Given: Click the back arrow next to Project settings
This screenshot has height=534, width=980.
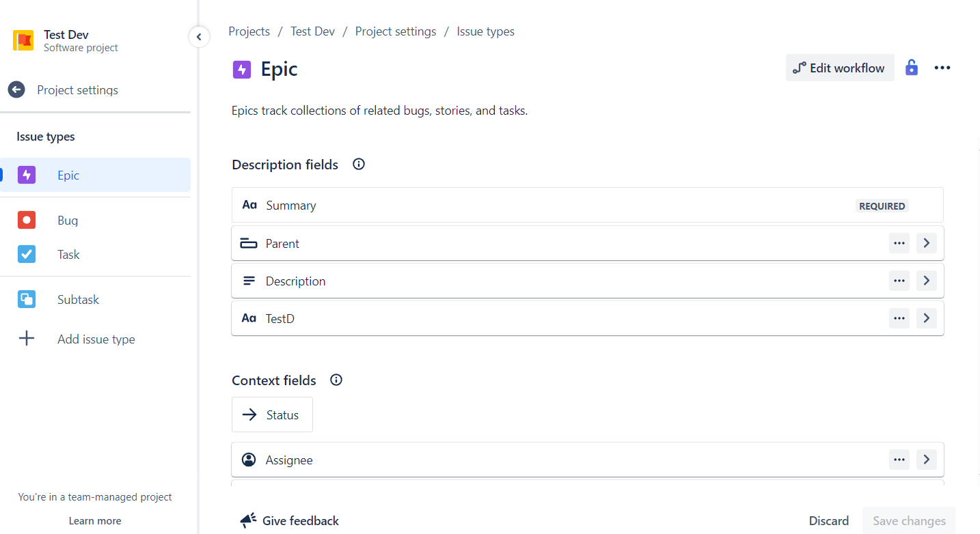Looking at the screenshot, I should [x=16, y=89].
